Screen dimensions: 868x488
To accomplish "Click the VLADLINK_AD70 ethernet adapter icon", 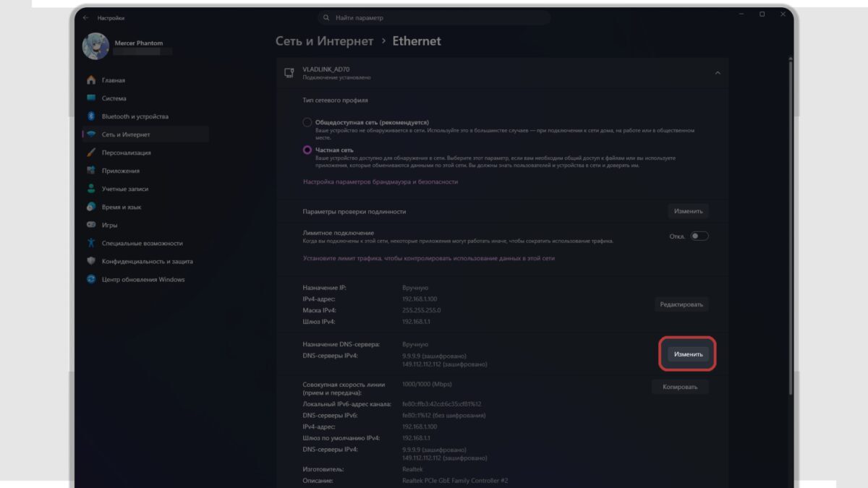I will coord(289,73).
